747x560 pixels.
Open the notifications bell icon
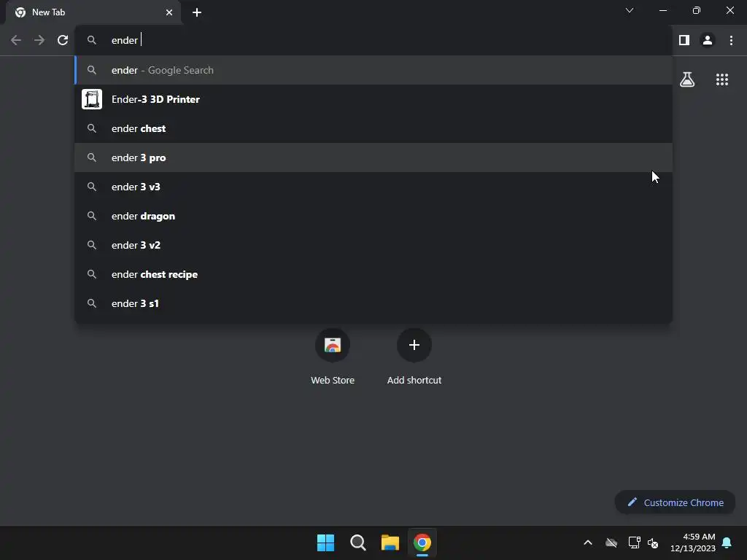[727, 542]
